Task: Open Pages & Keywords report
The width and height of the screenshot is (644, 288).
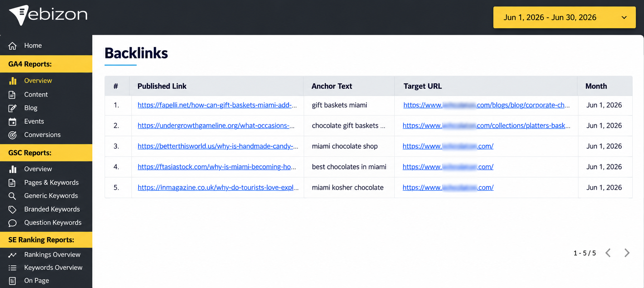Action: [51, 182]
